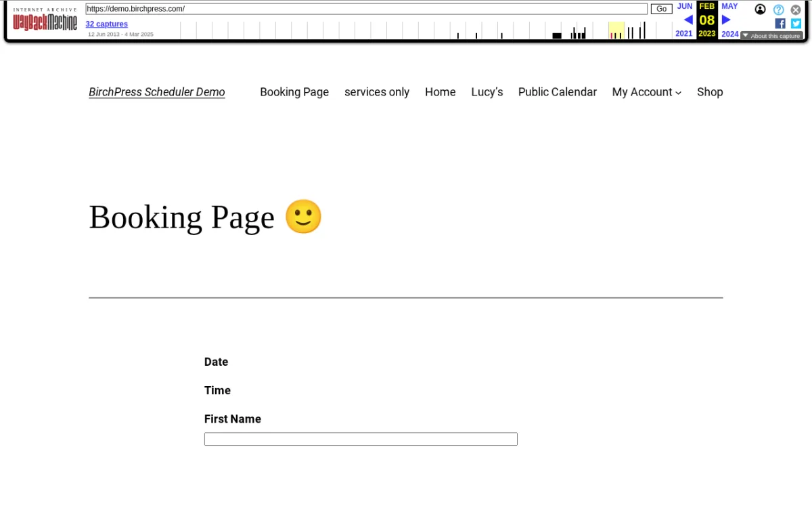Viewport: 812px width, 508px height.
Task: Expand the My Account submenu chevron
Action: (678, 93)
